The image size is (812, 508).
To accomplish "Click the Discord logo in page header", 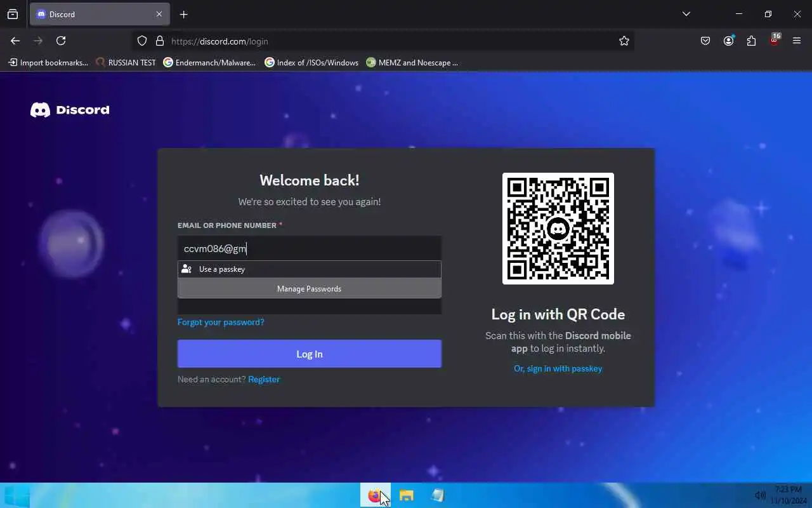I will [x=70, y=110].
